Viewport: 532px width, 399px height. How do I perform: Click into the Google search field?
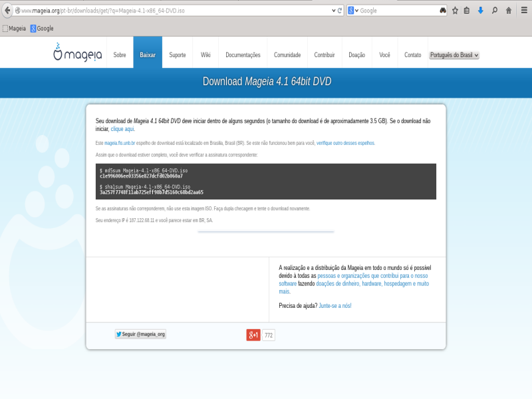pos(399,11)
